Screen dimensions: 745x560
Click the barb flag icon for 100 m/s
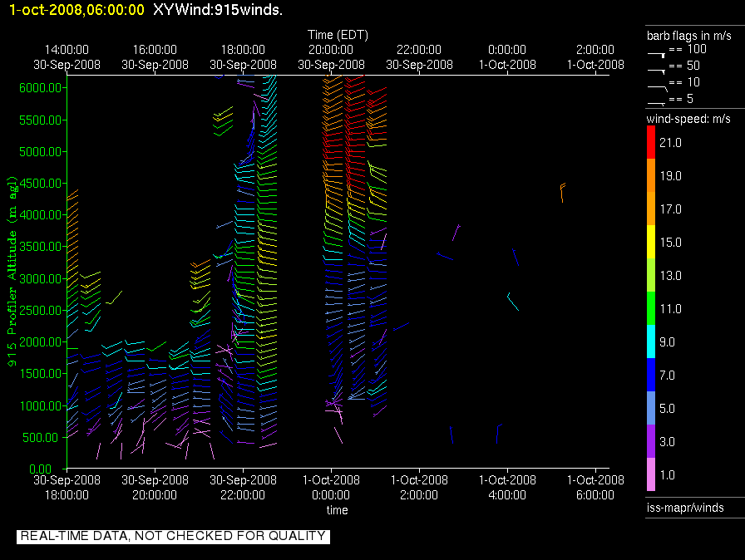coord(657,55)
